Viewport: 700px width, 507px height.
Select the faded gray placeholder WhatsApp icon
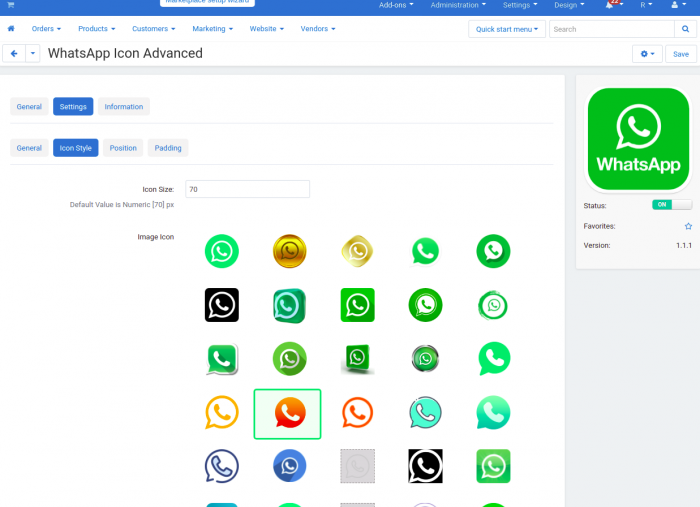357,466
